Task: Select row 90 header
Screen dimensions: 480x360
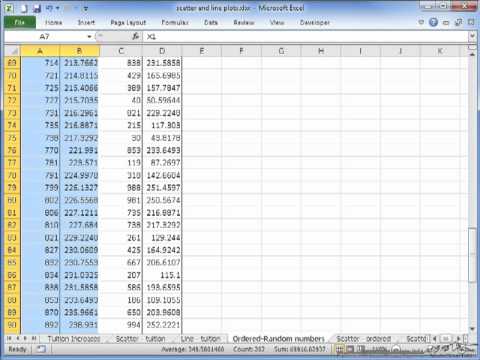Action: tap(12, 325)
